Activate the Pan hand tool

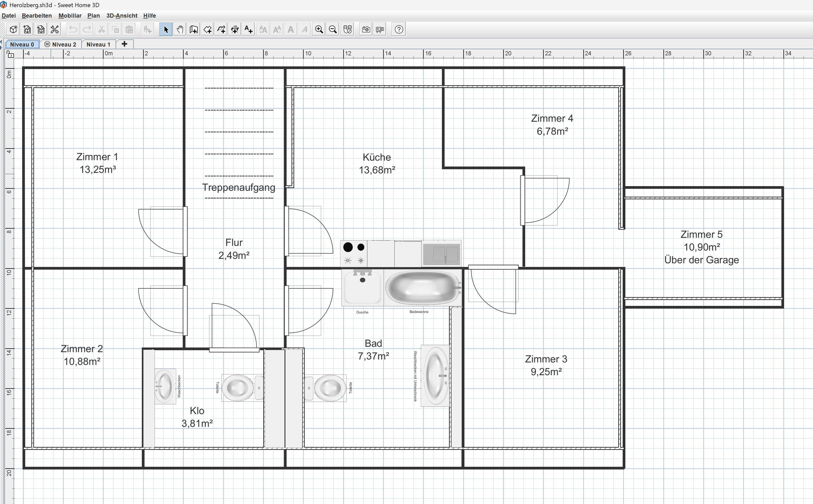180,30
